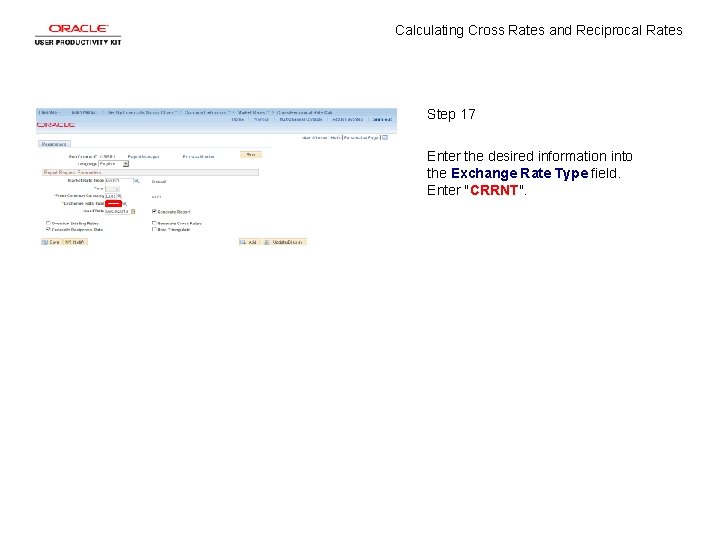The image size is (720, 540).
Task: Enable Override Existing Rates checkbox
Action: point(48,223)
